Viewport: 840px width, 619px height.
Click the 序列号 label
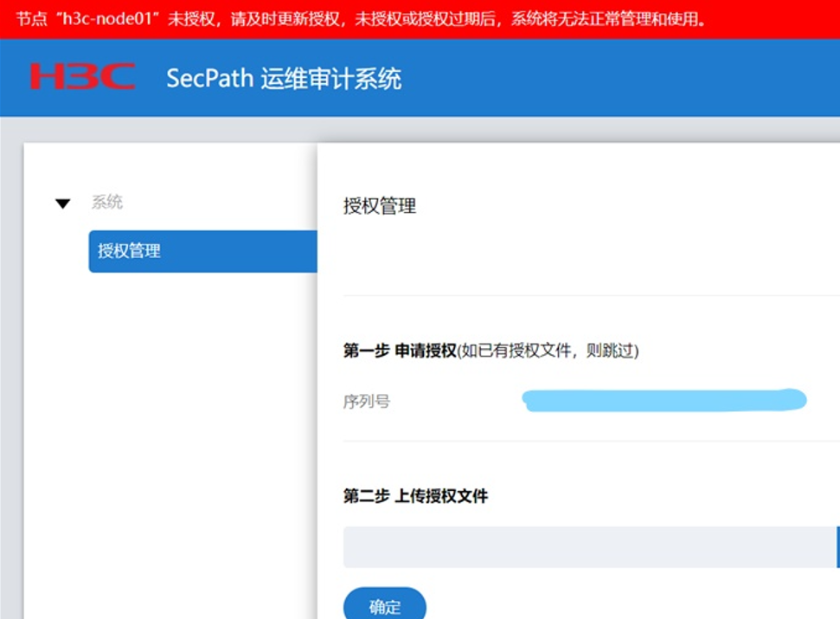tap(367, 402)
